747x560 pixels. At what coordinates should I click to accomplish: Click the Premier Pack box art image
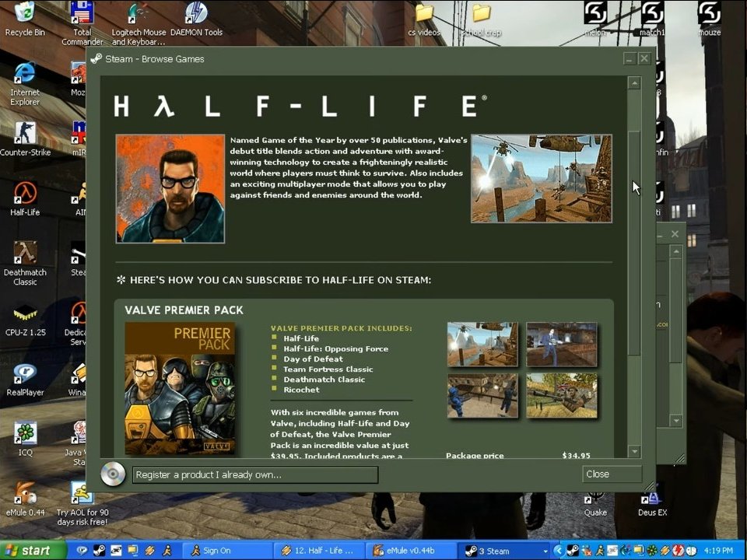(180, 388)
